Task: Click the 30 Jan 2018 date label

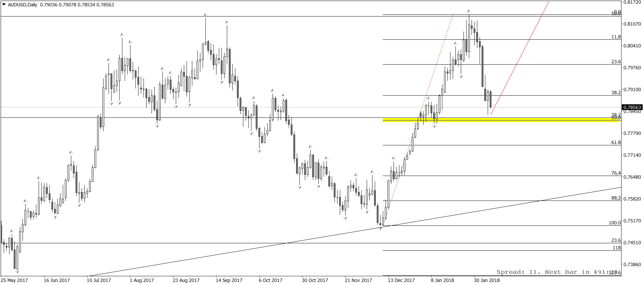Action: [487, 280]
